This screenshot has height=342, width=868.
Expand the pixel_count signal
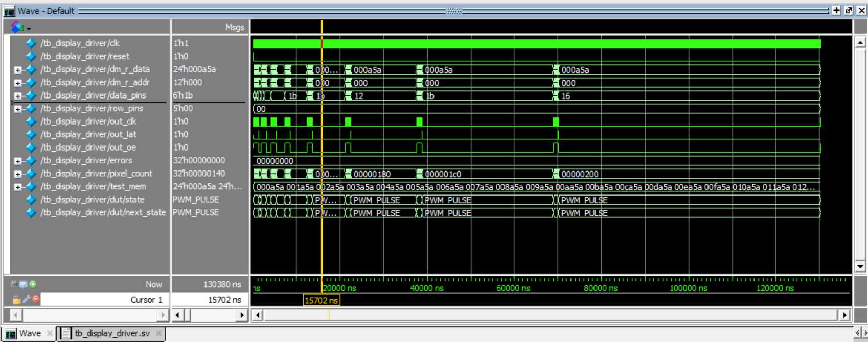[x=18, y=174]
